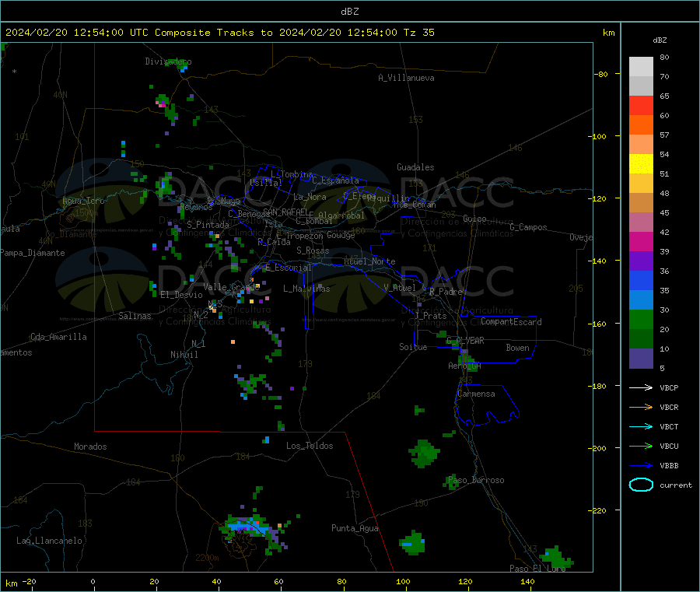This screenshot has height=592, width=700.
Task: Click the Cda_Amarilla map label
Action: click(58, 337)
